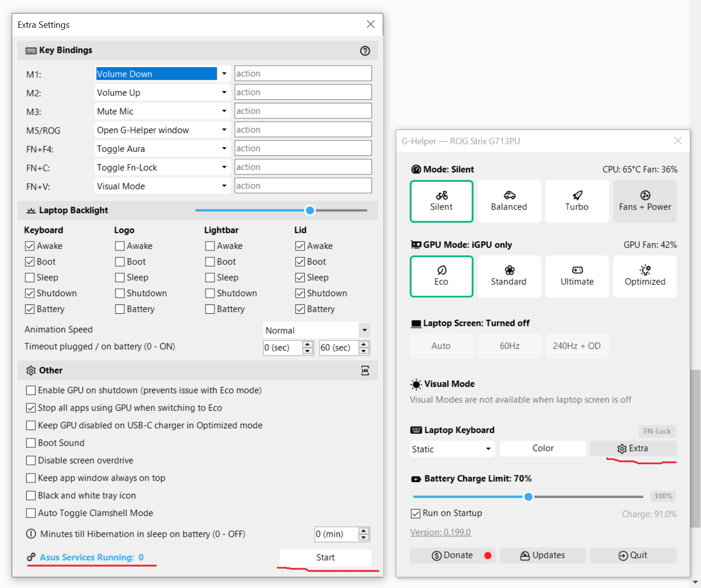The image size is (701, 588).
Task: Expand the M3 Mute Mic dropdown
Action: pyautogui.click(x=224, y=111)
